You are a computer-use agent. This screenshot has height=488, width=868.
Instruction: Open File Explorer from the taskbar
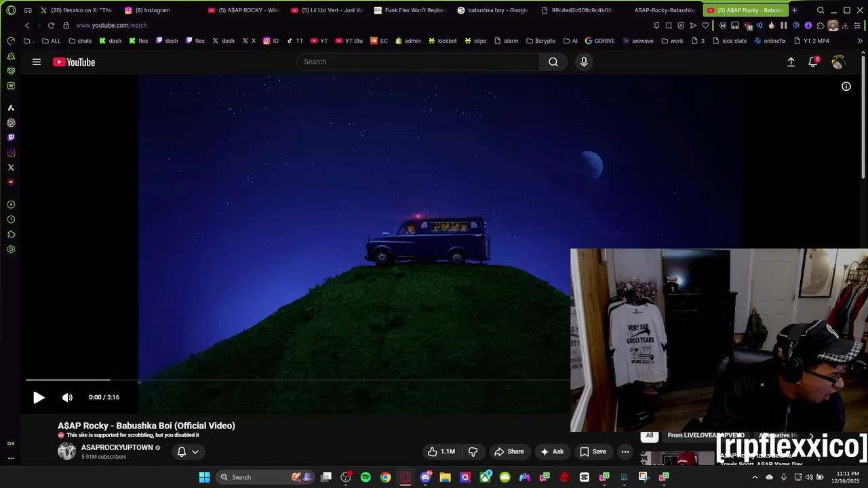pos(445,477)
